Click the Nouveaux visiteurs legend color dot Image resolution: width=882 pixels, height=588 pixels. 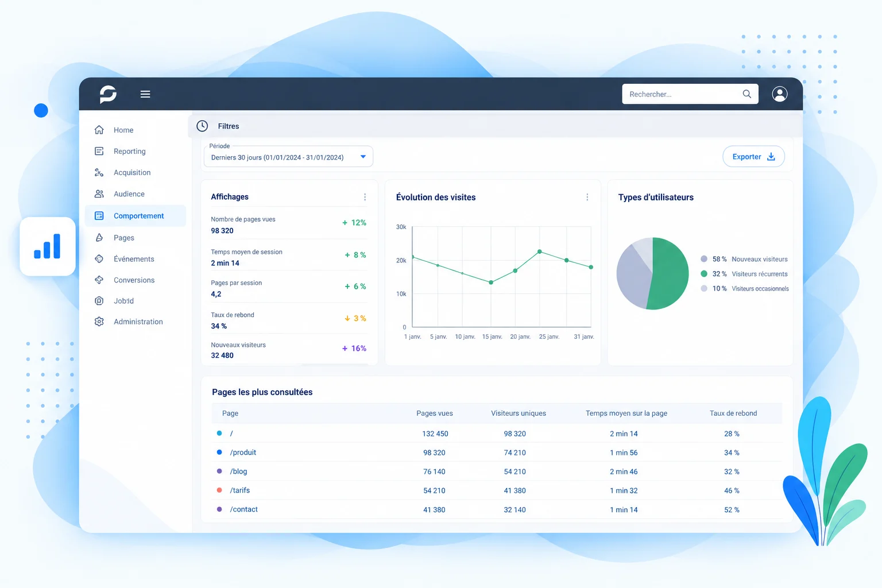(704, 259)
